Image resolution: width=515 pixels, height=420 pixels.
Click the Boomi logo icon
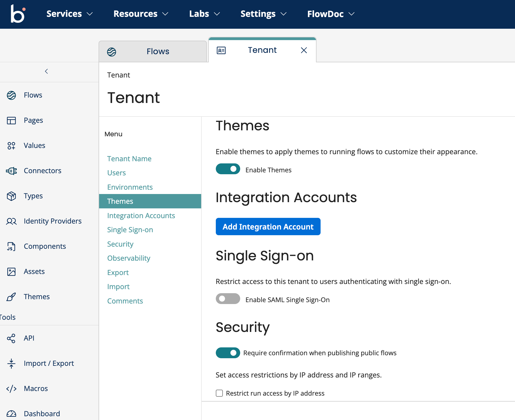coord(18,14)
